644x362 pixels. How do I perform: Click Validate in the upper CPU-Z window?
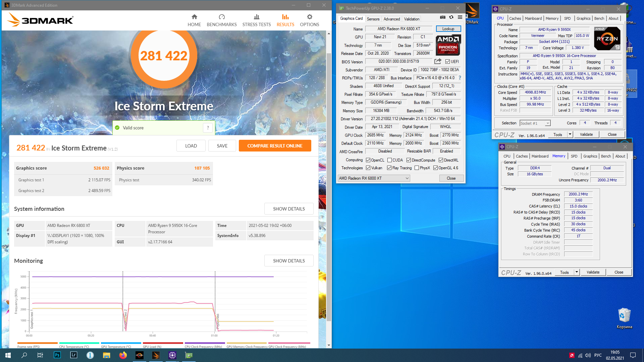pyautogui.click(x=586, y=134)
